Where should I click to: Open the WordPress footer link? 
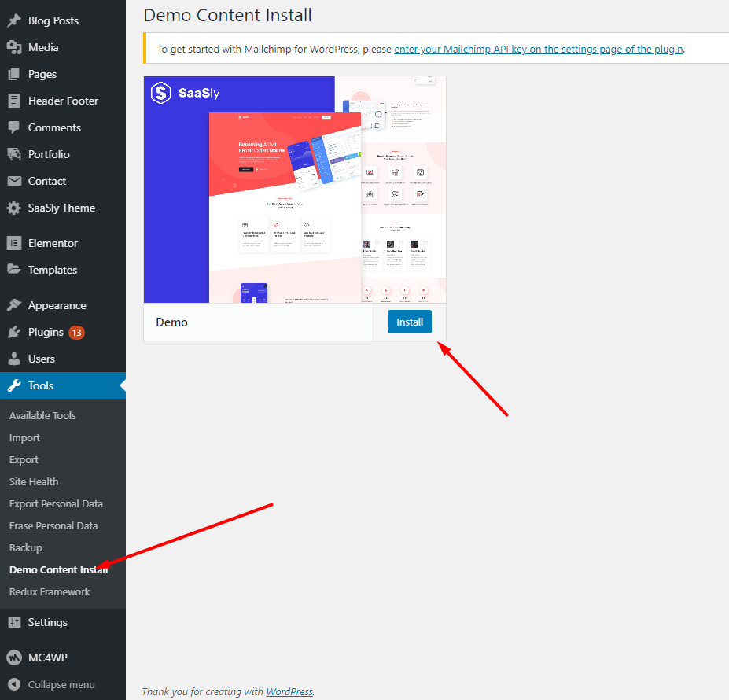289,691
